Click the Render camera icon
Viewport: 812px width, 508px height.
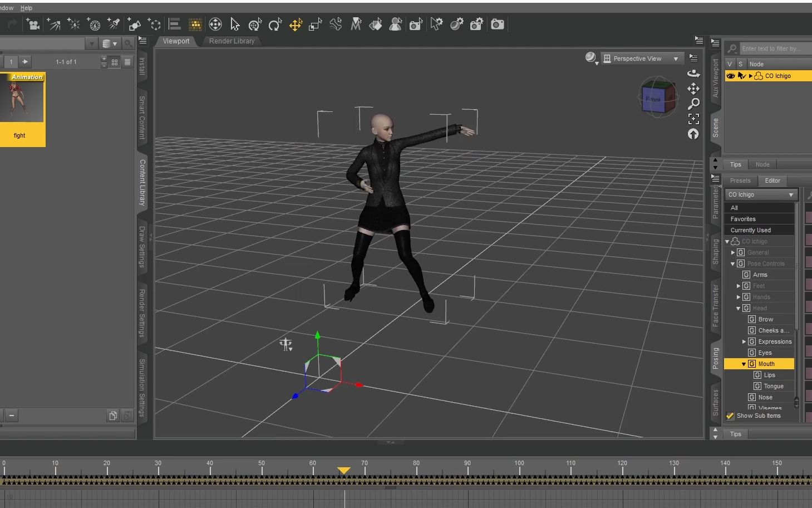click(497, 24)
